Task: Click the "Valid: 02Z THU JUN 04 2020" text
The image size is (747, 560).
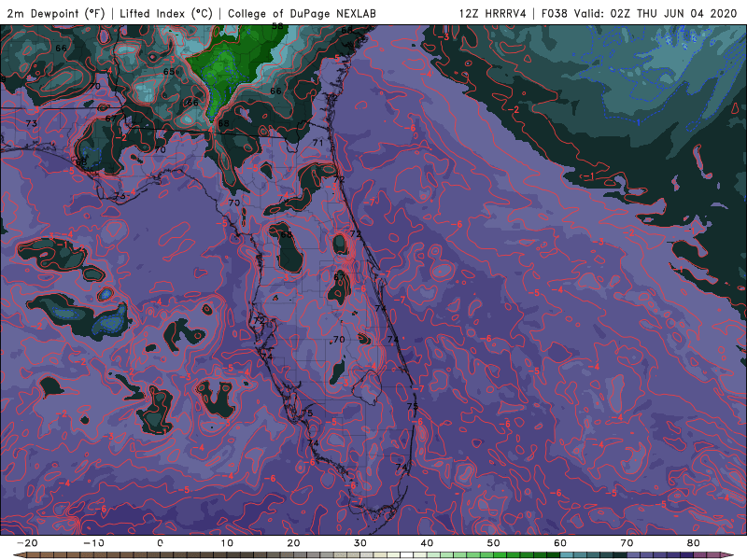Action: [655, 13]
